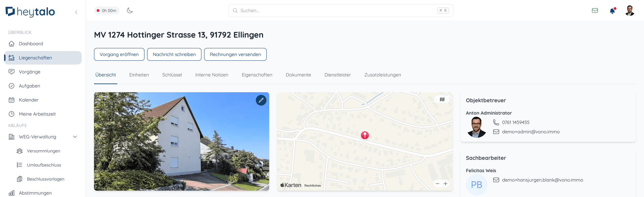Switch to the Einheiten tab
The width and height of the screenshot is (644, 197).
tap(139, 75)
